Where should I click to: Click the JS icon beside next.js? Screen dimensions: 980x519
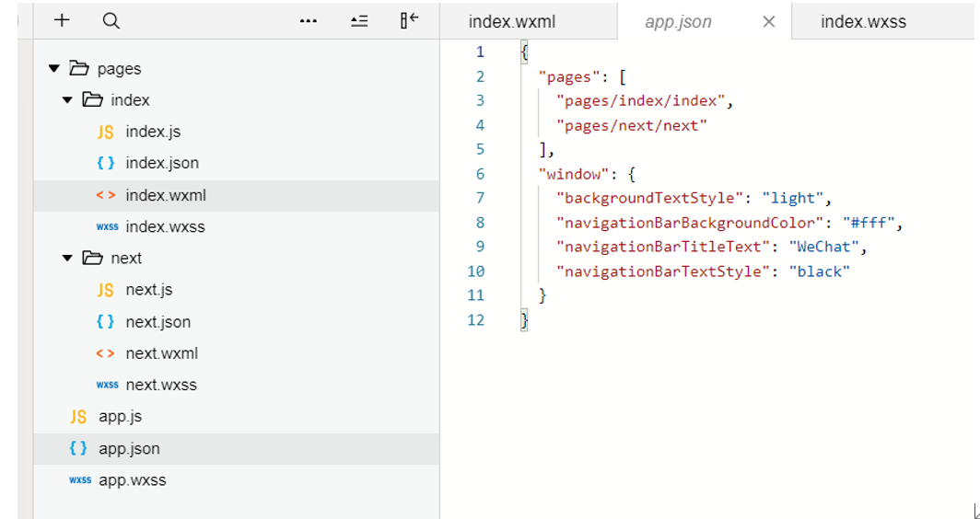pos(106,290)
